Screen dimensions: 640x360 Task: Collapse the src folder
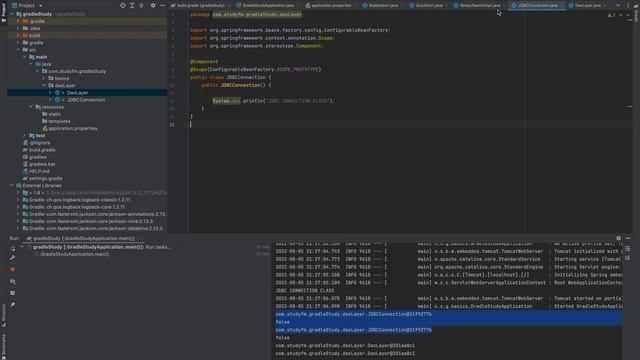tap(18, 50)
